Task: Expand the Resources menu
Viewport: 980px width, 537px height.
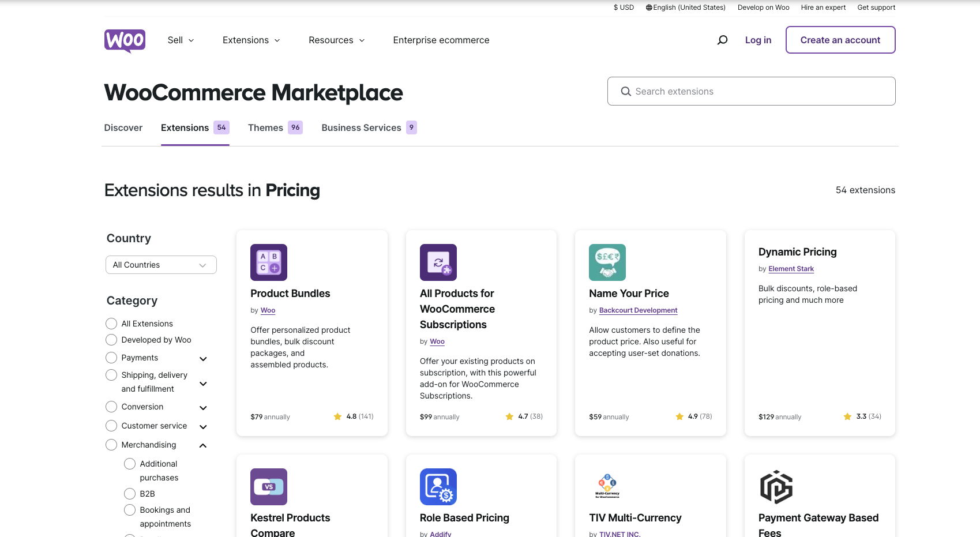Action: click(x=337, y=40)
